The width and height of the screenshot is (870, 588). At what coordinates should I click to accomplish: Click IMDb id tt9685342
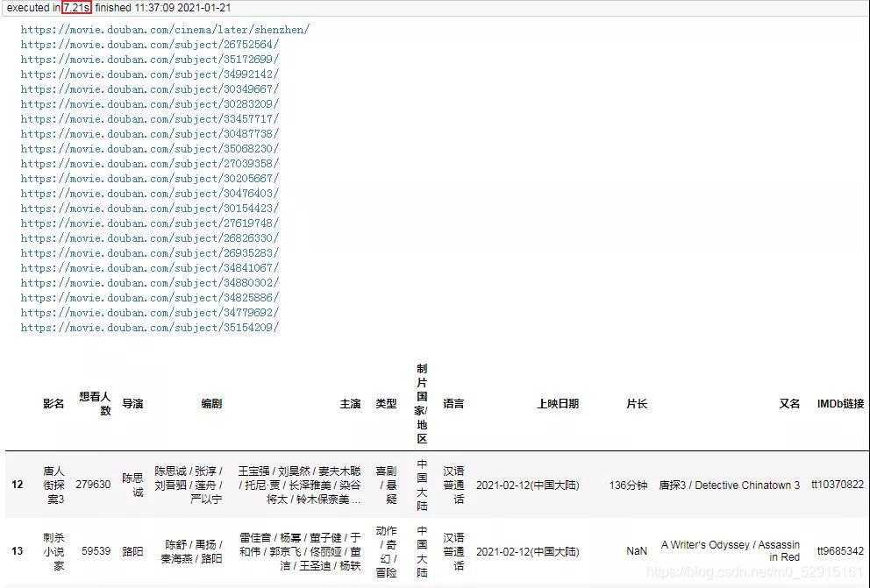tap(840, 551)
